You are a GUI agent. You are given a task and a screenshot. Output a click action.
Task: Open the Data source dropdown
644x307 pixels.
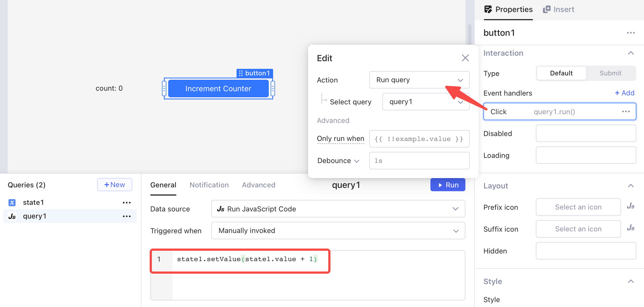pyautogui.click(x=338, y=209)
